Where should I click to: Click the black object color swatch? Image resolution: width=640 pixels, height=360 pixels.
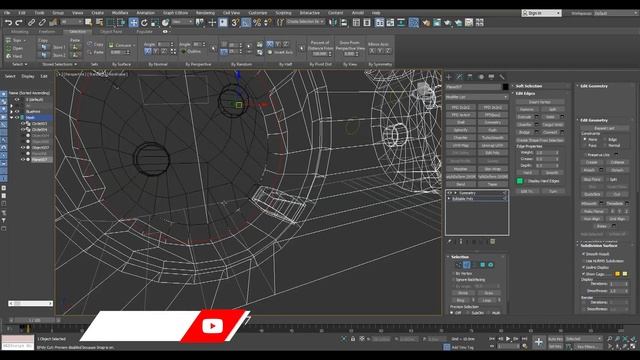[x=506, y=87]
